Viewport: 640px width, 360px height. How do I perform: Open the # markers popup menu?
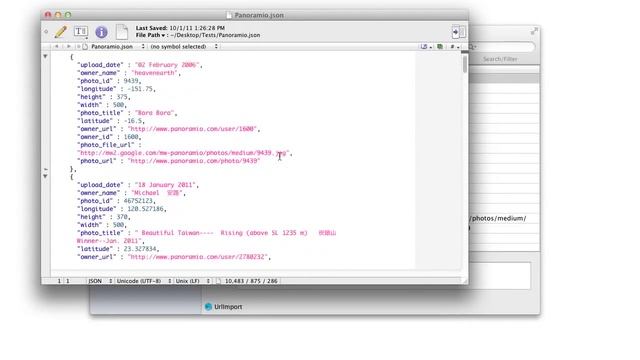pyautogui.click(x=455, y=47)
